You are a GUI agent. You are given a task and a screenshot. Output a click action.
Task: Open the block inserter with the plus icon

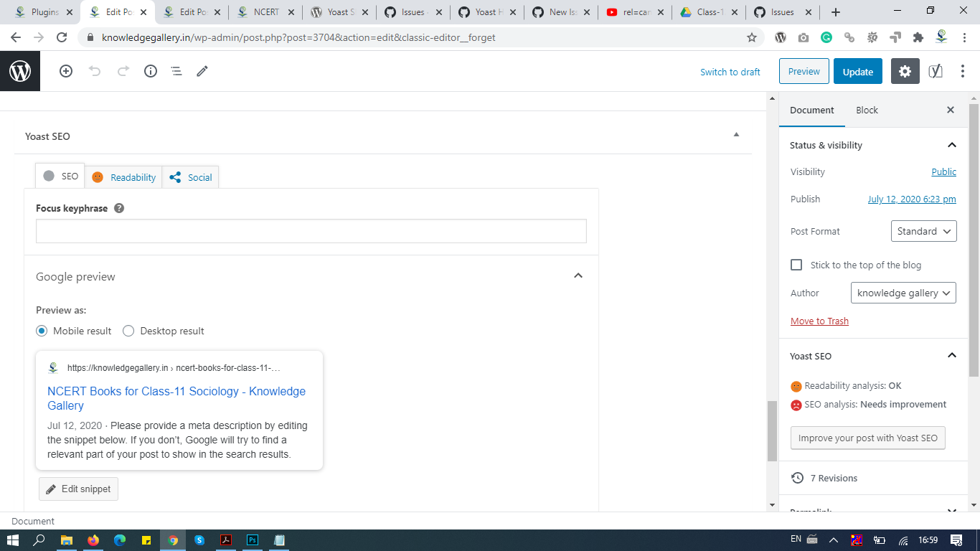[66, 71]
